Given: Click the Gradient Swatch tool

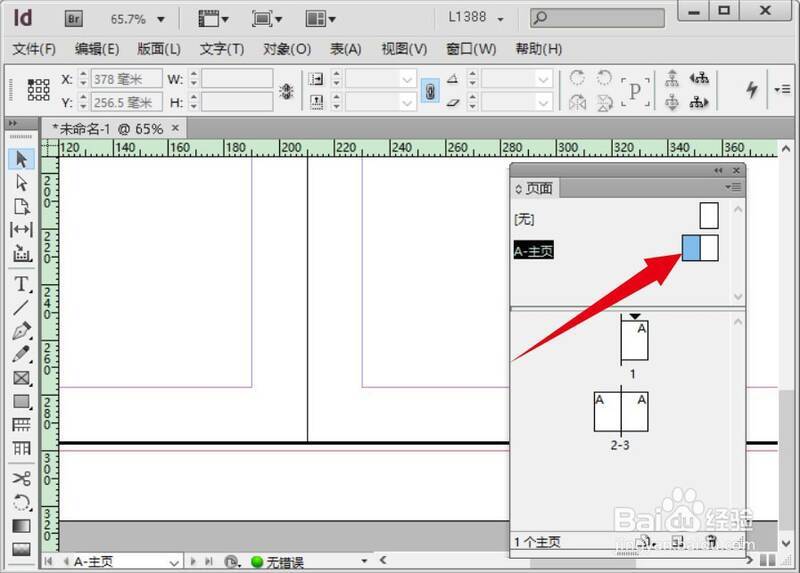Looking at the screenshot, I should point(22,526).
